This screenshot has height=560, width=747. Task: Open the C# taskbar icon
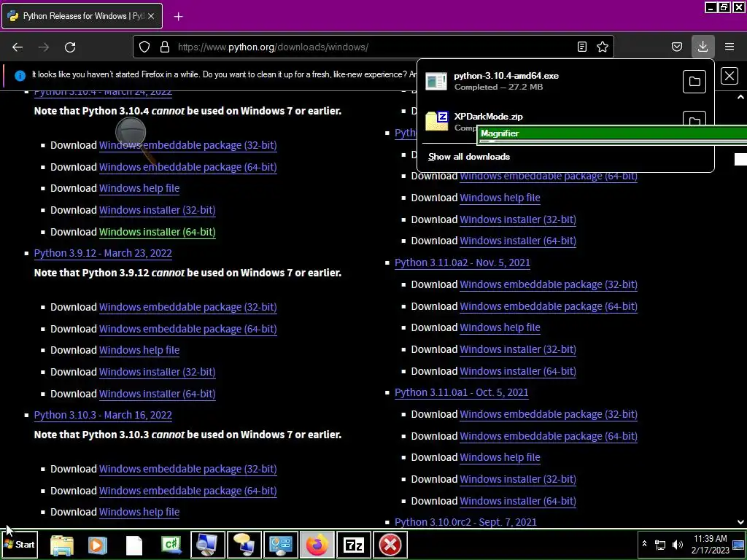171,545
